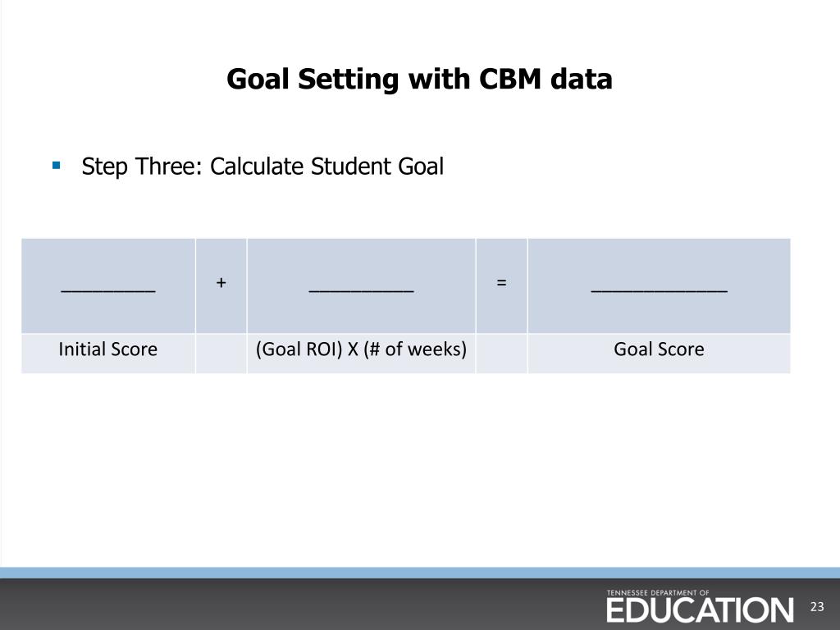Click the Tennessee Department of Education logo

[x=700, y=606]
